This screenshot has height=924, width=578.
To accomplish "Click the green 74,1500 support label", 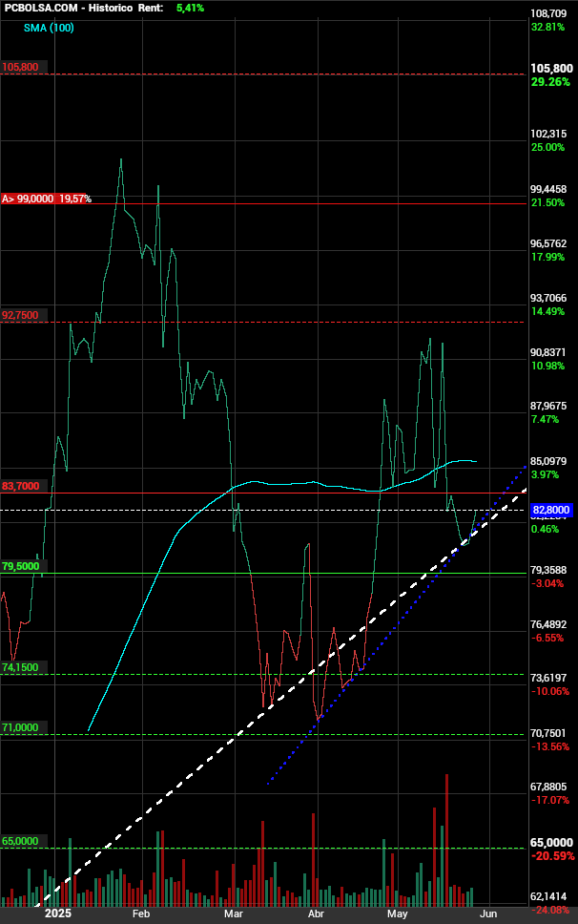I will [20, 667].
